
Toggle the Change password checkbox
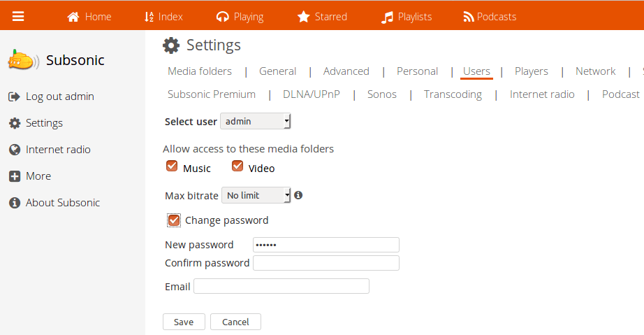click(174, 220)
